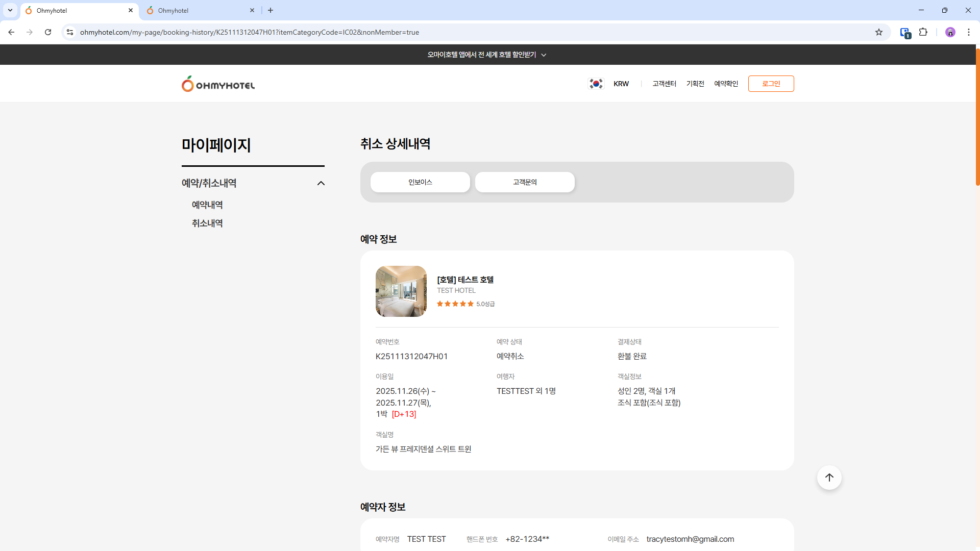The image size is (980, 551).
Task: Click the hotel room thumbnail image
Action: tap(401, 291)
